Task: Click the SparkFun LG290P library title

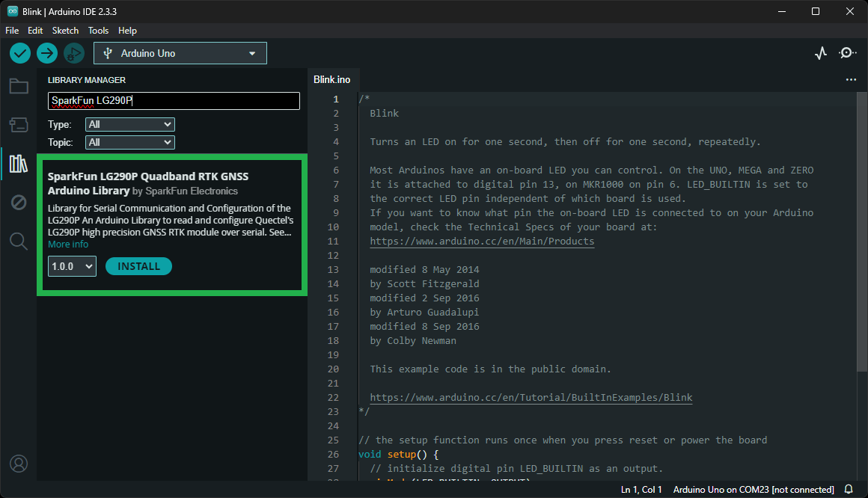Action: 148,183
